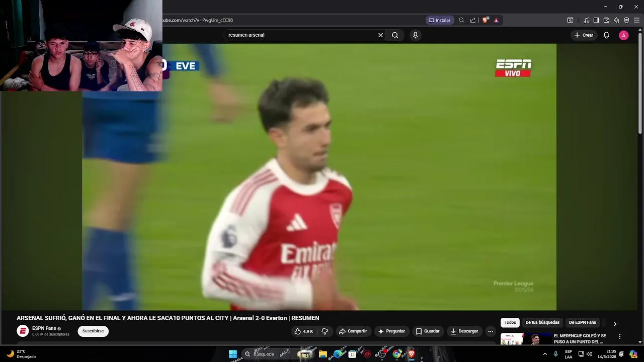
Task: Switch input language ESP LAA
Action: coord(569,354)
